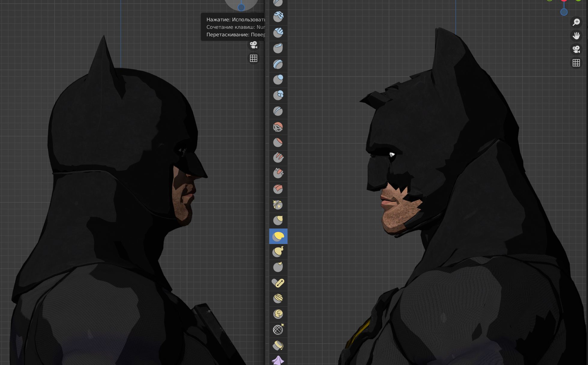The image size is (588, 365).
Task: Choose the Flatten brush
Action: tap(278, 142)
